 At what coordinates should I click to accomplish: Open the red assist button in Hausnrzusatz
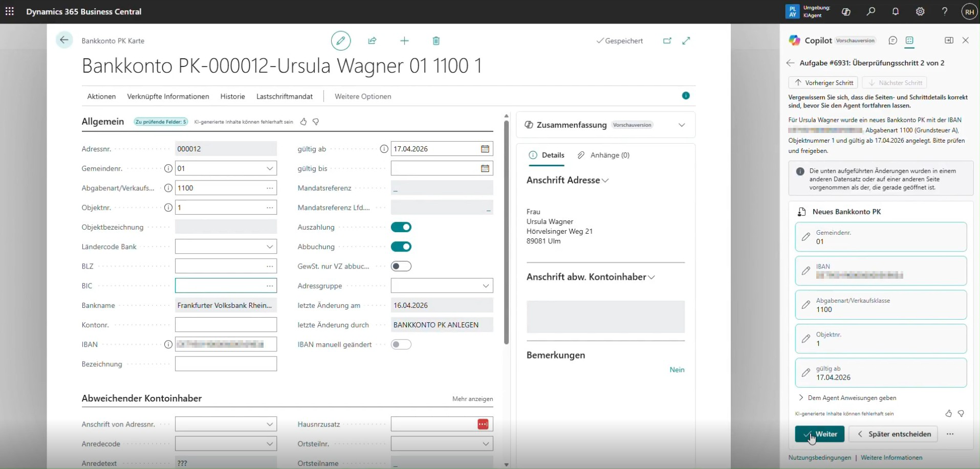point(483,424)
